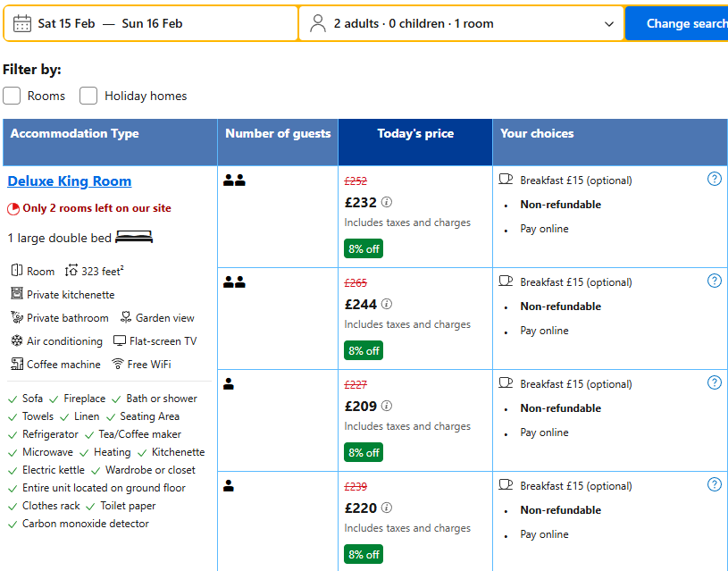The height and width of the screenshot is (571, 728).
Task: Open help icon for £244 room option
Action: [x=714, y=281]
